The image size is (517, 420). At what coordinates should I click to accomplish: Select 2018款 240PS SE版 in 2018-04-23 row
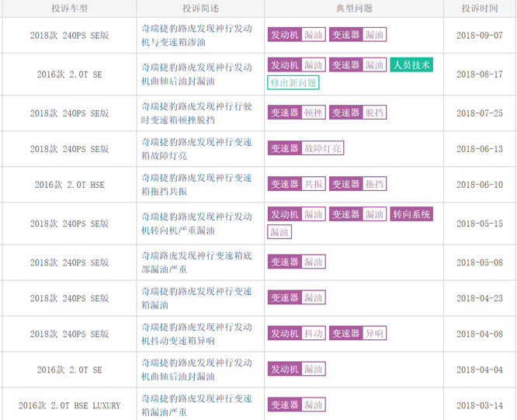[x=69, y=298]
